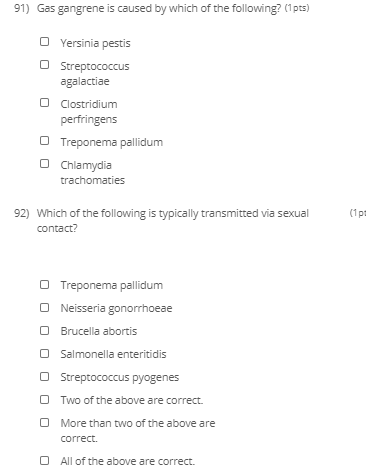
Task: Tick the Clostridium perfringens checkbox
Action: click(x=44, y=103)
